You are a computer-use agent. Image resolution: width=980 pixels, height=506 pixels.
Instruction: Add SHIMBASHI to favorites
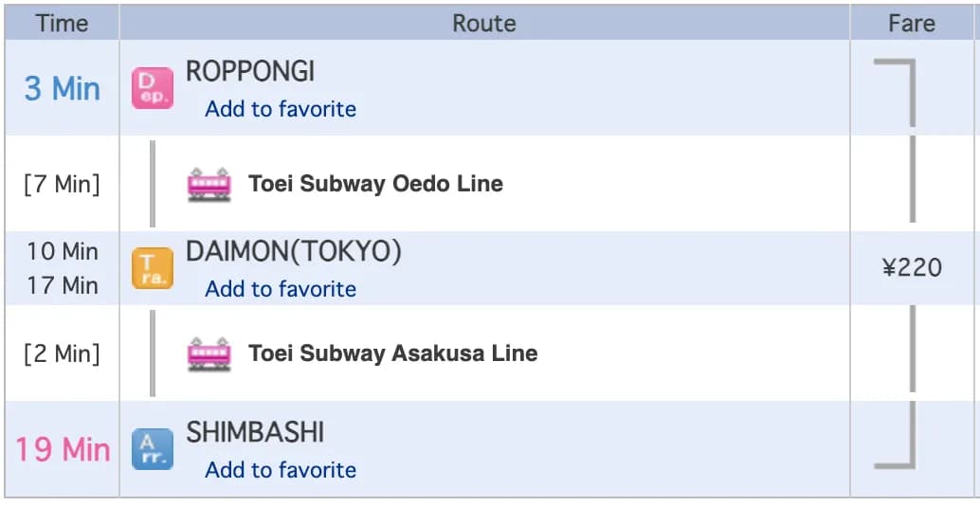[x=281, y=470]
